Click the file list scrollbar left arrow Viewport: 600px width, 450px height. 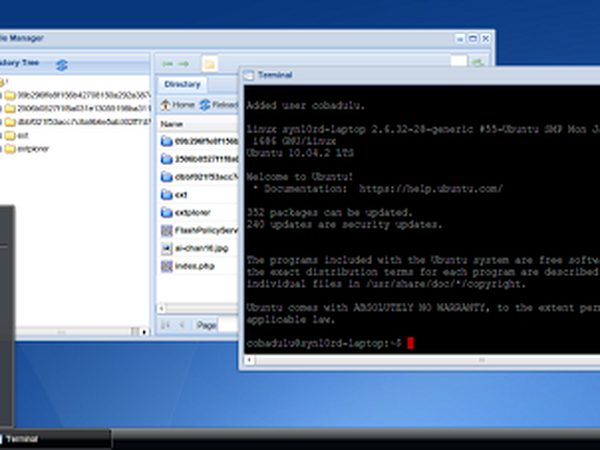click(161, 308)
